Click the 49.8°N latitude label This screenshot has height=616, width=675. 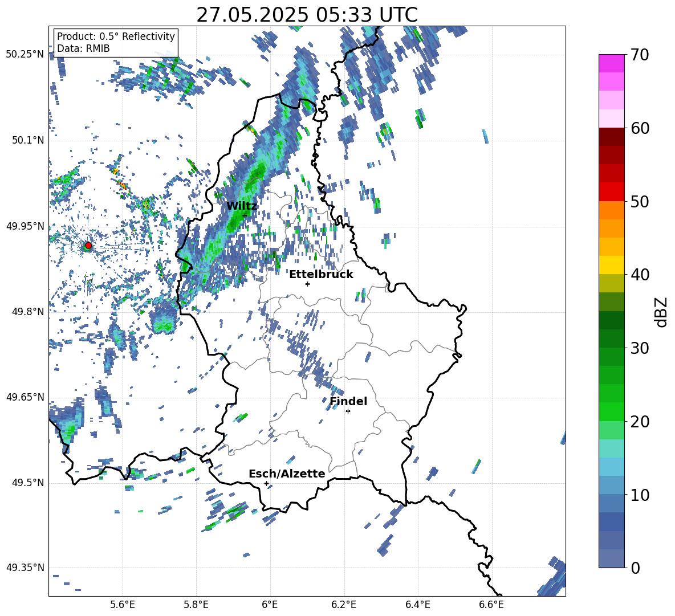(28, 312)
